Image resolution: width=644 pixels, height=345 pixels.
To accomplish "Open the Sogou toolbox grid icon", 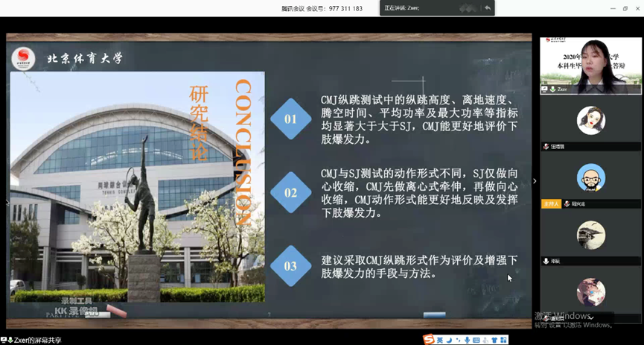I will pyautogui.click(x=503, y=340).
